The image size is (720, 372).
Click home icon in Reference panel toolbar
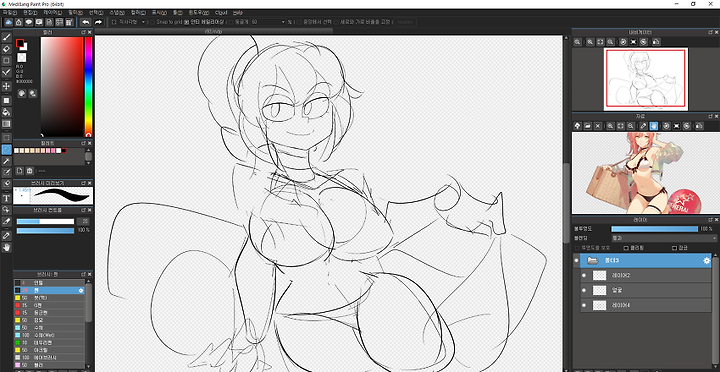(x=578, y=126)
